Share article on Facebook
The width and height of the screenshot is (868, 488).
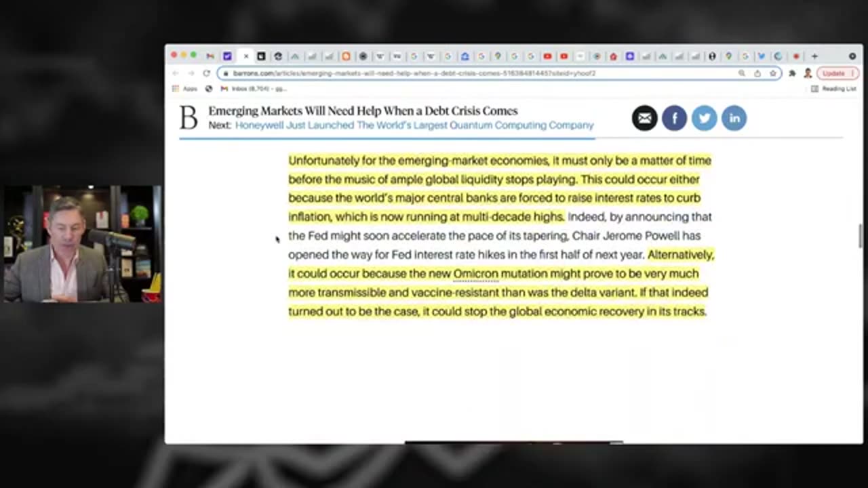(x=674, y=118)
